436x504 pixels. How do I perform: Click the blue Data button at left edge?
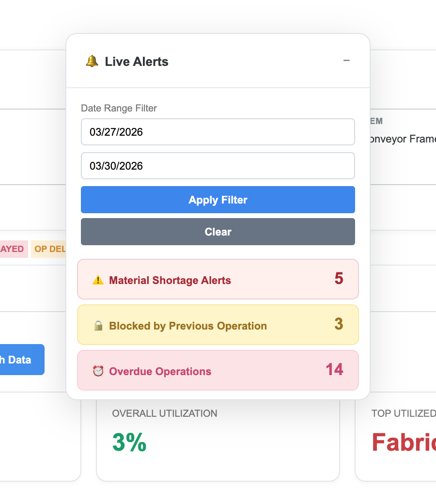coord(22,360)
